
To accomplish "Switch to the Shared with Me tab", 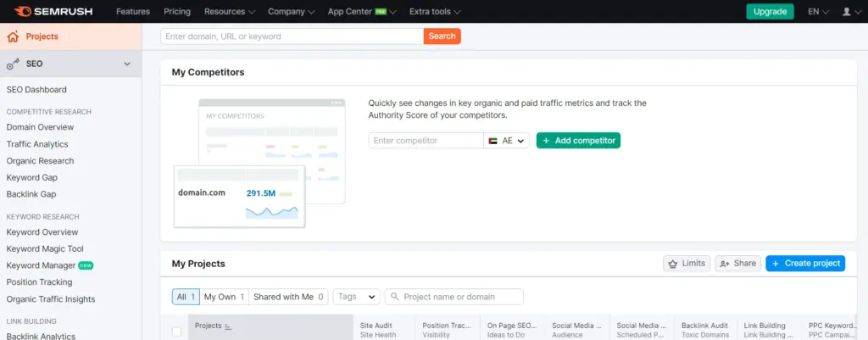I will pyautogui.click(x=288, y=297).
